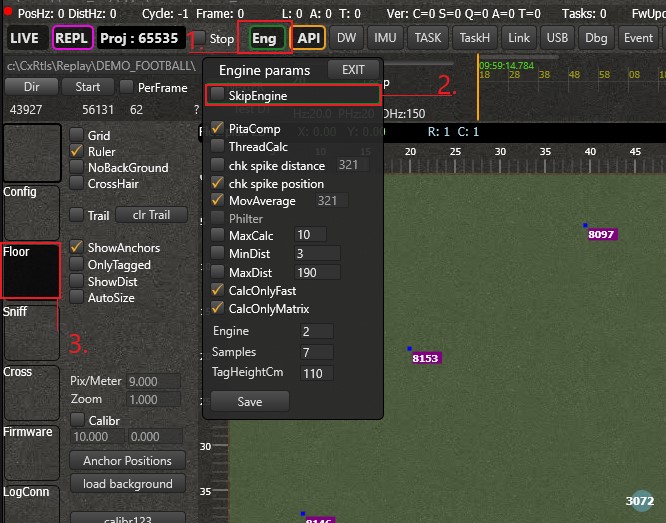Click the MaxCalc value field
The height and width of the screenshot is (523, 666).
[x=310, y=235]
